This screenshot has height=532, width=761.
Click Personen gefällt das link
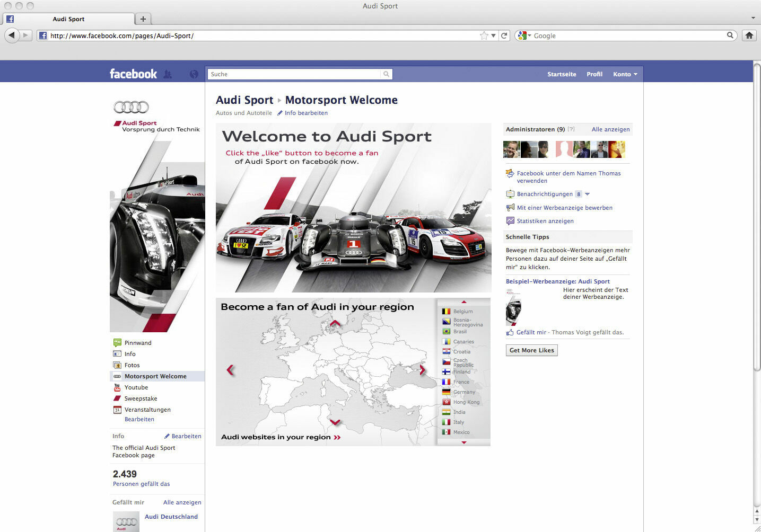pos(141,484)
